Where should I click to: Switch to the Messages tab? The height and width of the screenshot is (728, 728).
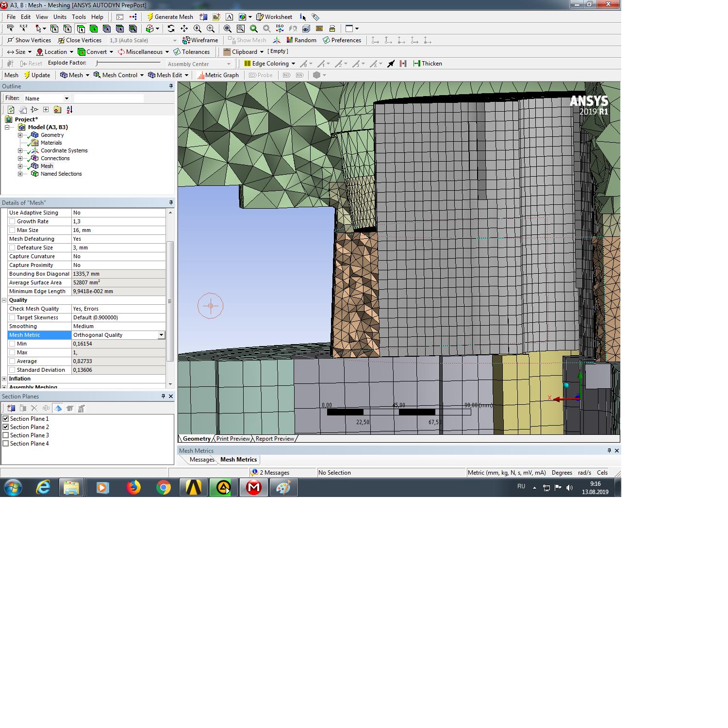pos(201,460)
